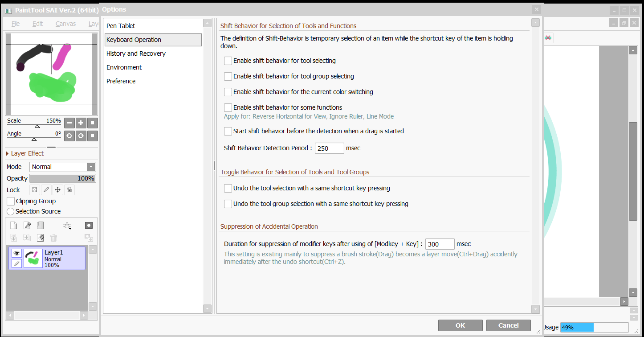This screenshot has width=644, height=337.
Task: Enable shift behavior for some functions
Action: [228, 107]
